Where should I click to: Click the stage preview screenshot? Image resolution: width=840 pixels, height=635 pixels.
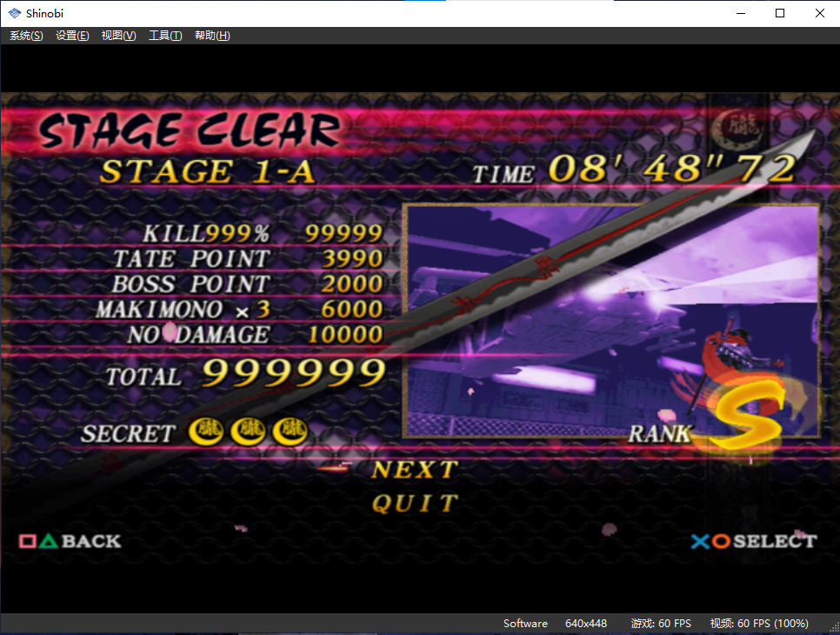coord(611,321)
